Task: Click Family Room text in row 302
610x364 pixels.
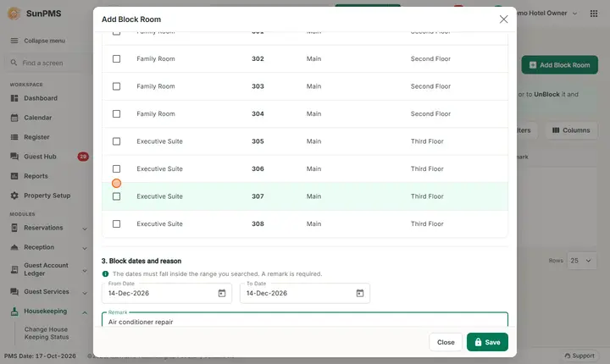Action: click(156, 58)
